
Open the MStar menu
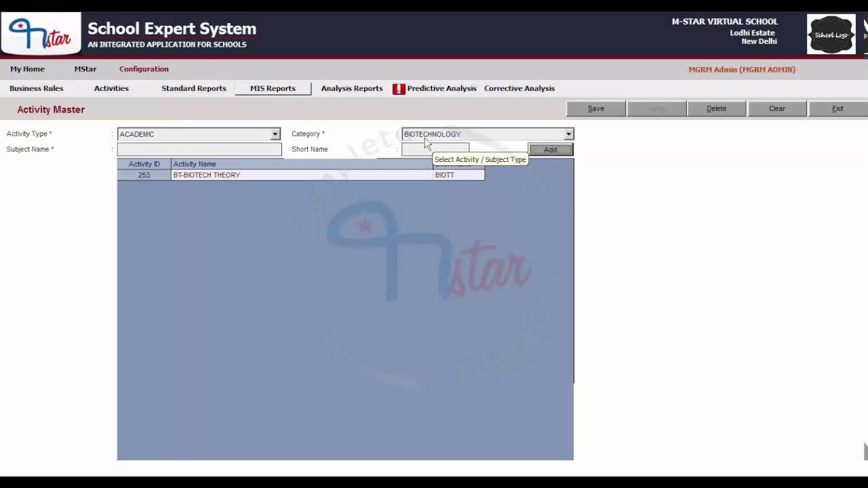pyautogui.click(x=85, y=69)
